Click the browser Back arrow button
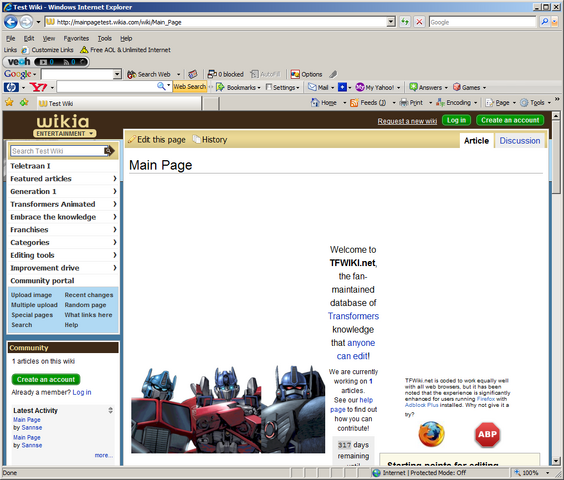Screen dimensions: 564x480 click(x=11, y=22)
